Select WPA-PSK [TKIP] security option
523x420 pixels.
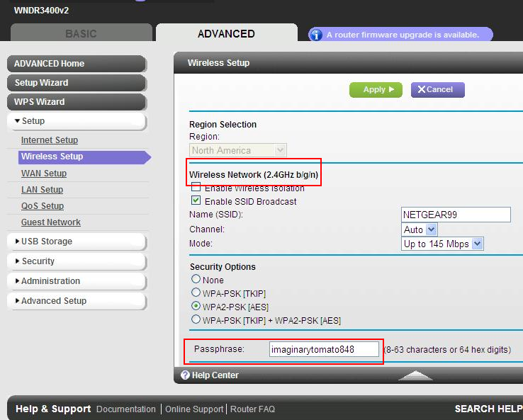coord(196,293)
